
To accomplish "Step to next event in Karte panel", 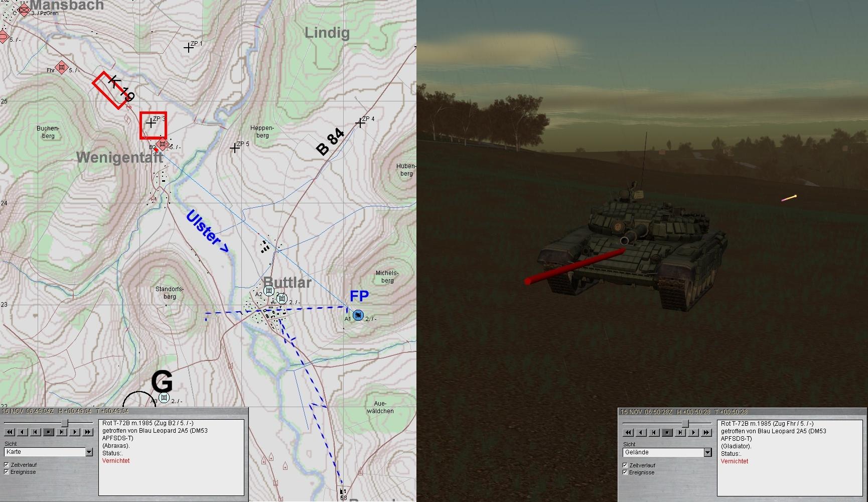I will tap(62, 432).
